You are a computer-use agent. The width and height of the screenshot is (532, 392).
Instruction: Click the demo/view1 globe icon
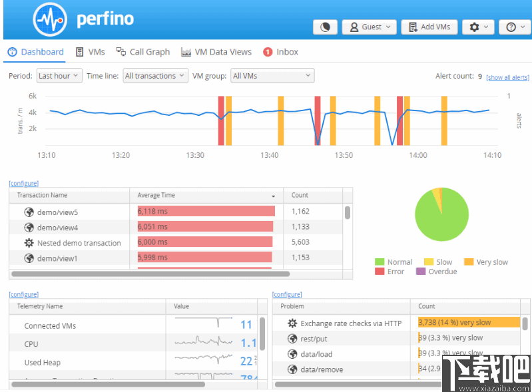[x=29, y=258]
